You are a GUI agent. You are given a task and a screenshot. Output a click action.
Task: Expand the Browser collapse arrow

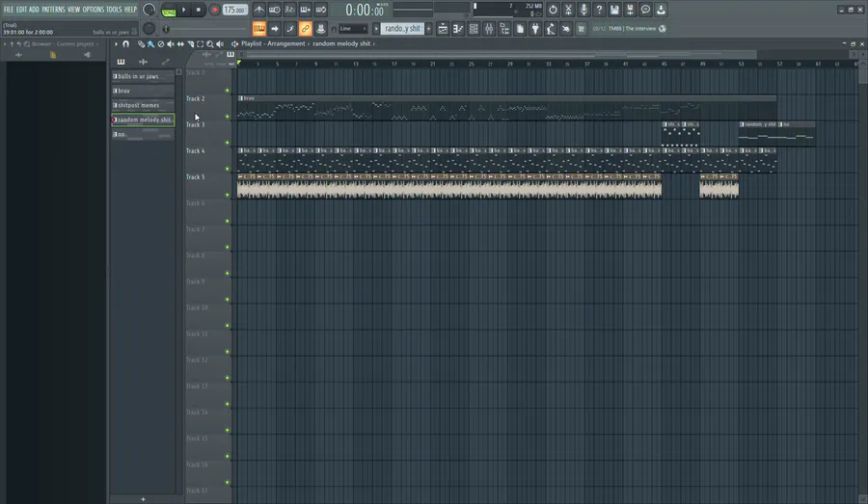tap(5, 43)
